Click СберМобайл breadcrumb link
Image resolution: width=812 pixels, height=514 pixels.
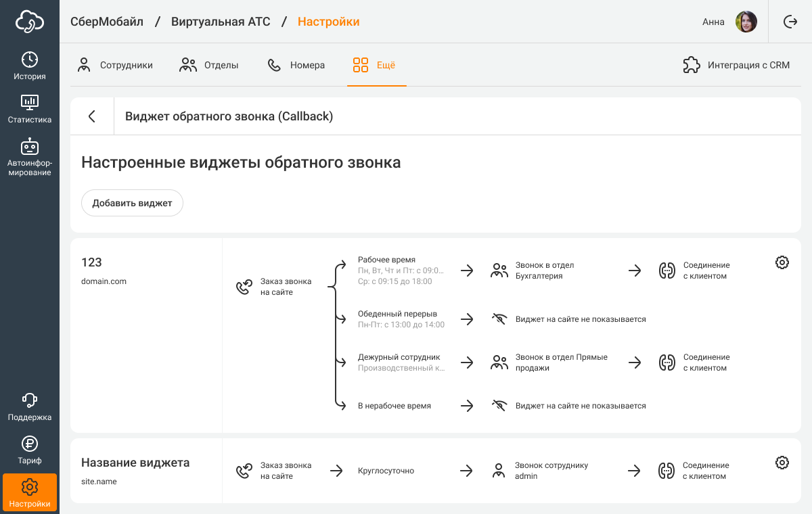(107, 22)
